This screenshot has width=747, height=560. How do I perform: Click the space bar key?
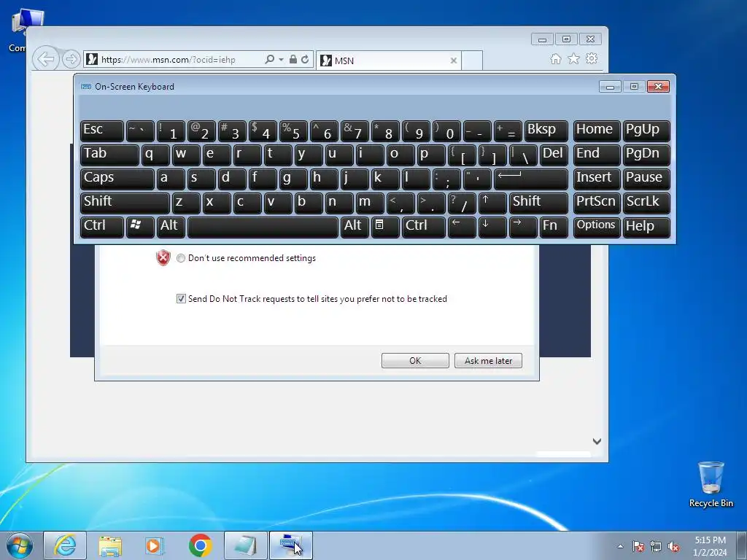(x=263, y=227)
